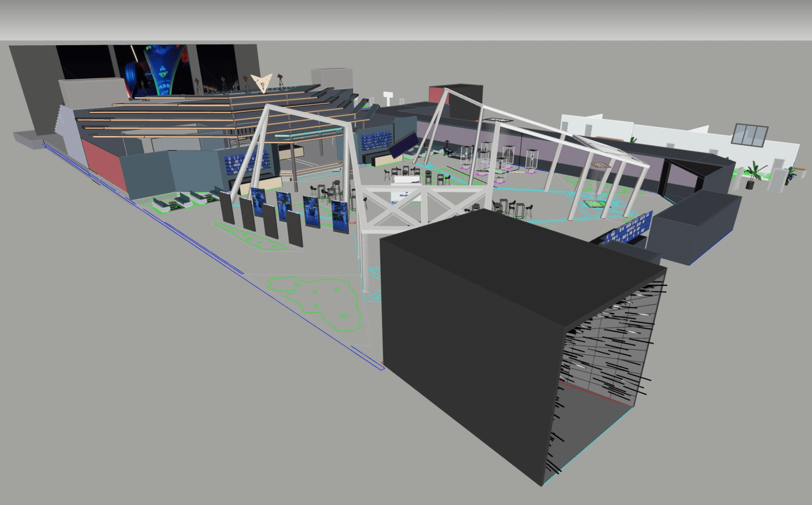Click the leftmost dark standing display panel
This screenshot has width=812, height=505.
coord(227,208)
